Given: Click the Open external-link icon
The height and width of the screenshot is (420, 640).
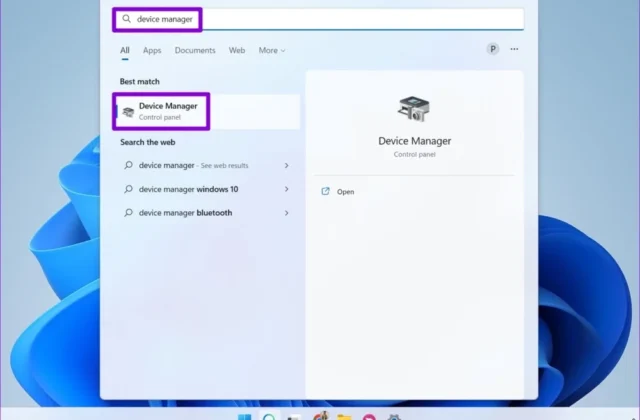Looking at the screenshot, I should 325,191.
